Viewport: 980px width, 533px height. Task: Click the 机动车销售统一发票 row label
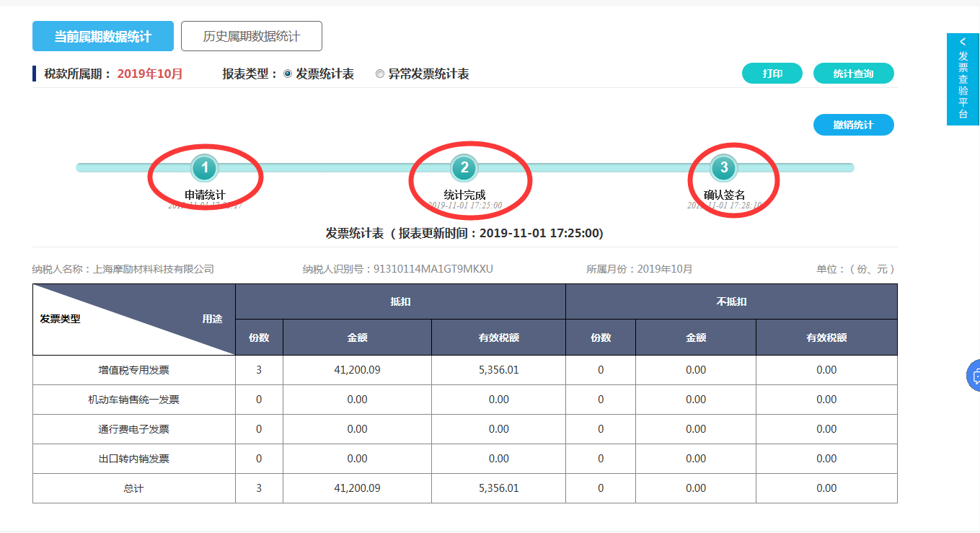(134, 400)
